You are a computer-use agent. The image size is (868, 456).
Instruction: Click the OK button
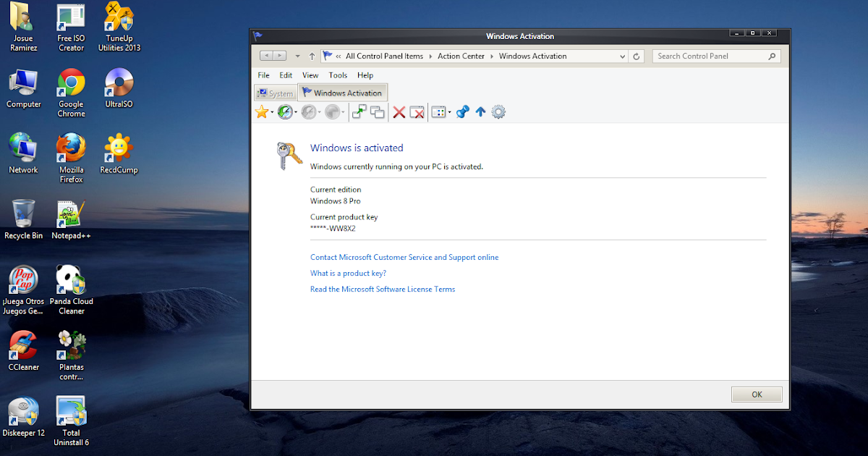pos(757,394)
